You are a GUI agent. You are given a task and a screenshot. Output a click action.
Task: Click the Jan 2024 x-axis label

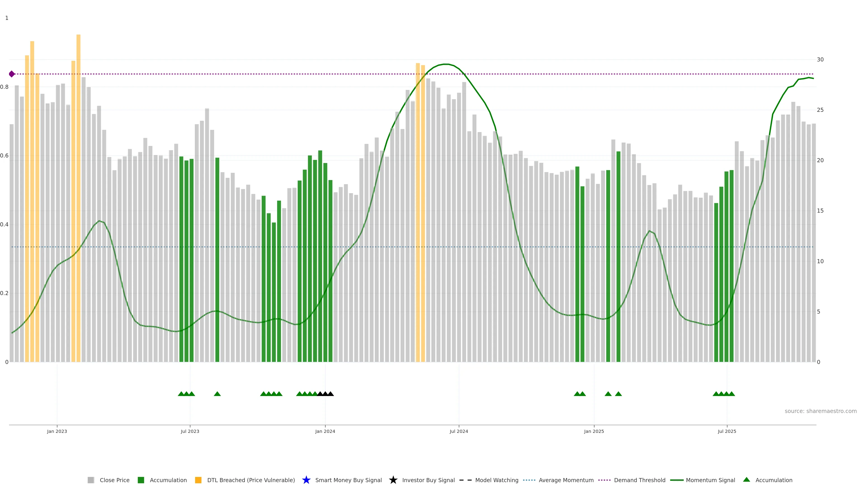pyautogui.click(x=325, y=431)
